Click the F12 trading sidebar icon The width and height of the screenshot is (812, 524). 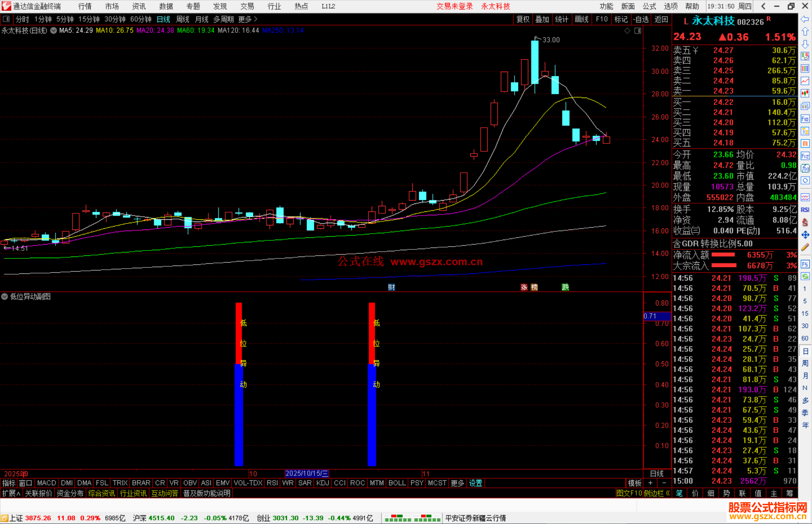(x=805, y=156)
